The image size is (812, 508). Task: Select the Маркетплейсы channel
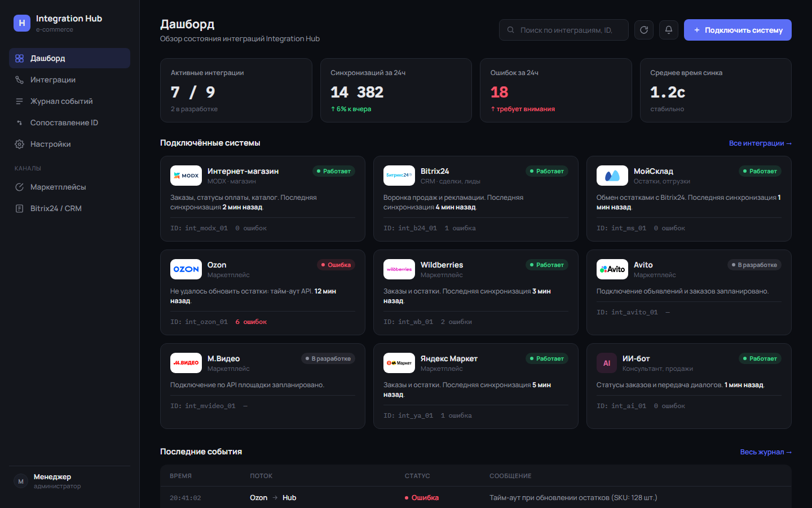(69, 187)
